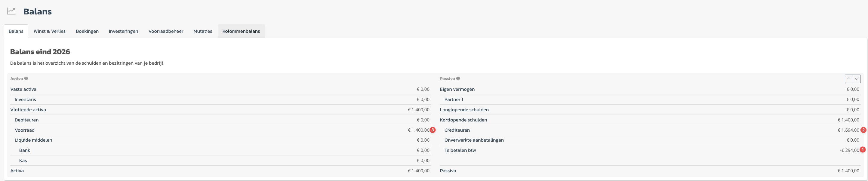Click the info icon next to Activa
This screenshot has height=181, width=868.
(x=26, y=78)
